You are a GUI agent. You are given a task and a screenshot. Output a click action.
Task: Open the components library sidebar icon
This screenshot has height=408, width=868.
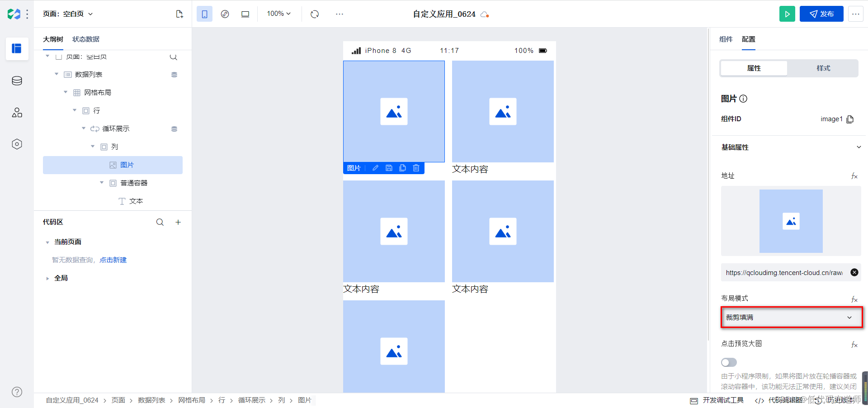[17, 113]
